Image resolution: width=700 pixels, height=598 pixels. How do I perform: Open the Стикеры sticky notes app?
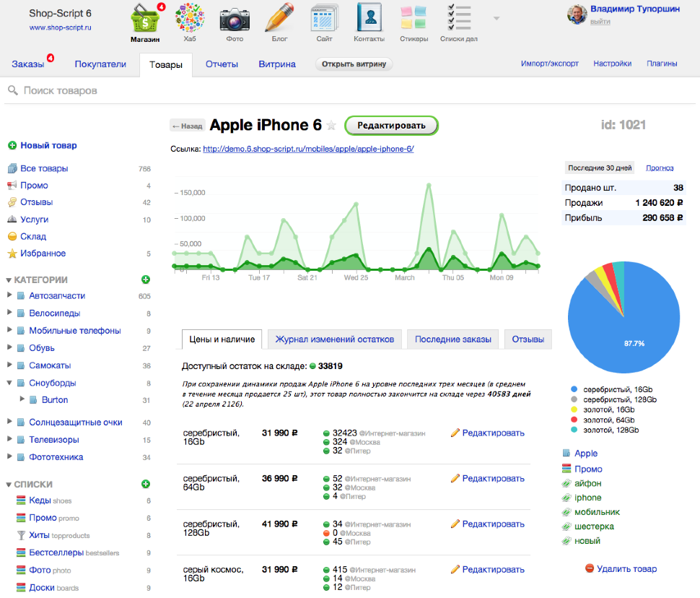(414, 22)
